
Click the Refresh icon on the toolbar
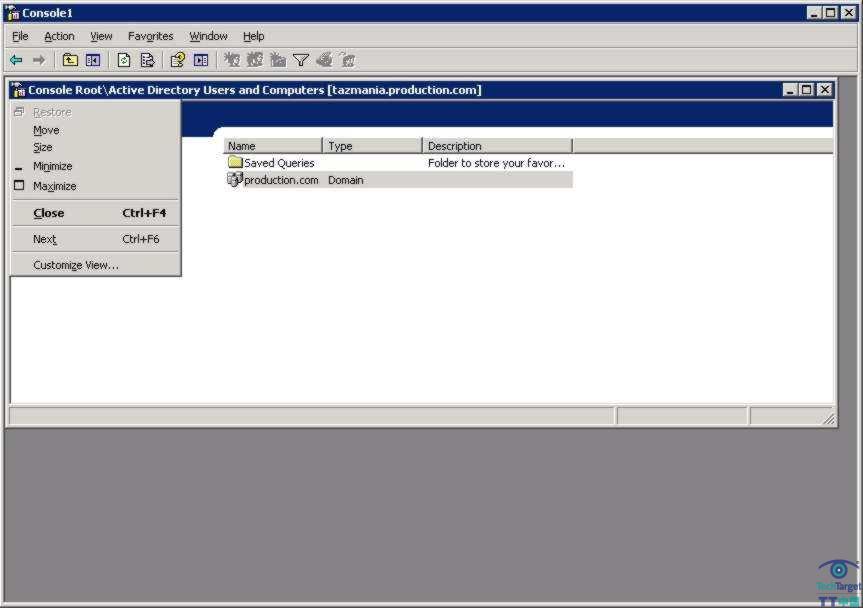[122, 59]
